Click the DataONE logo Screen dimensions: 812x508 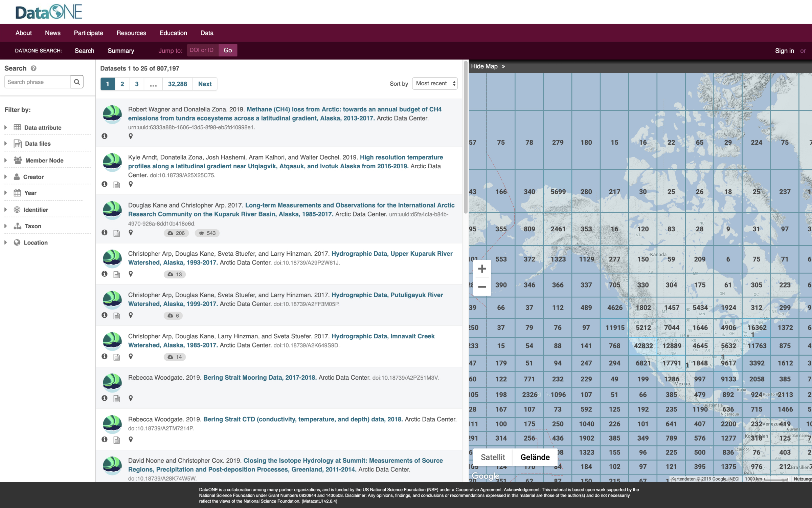(x=49, y=12)
